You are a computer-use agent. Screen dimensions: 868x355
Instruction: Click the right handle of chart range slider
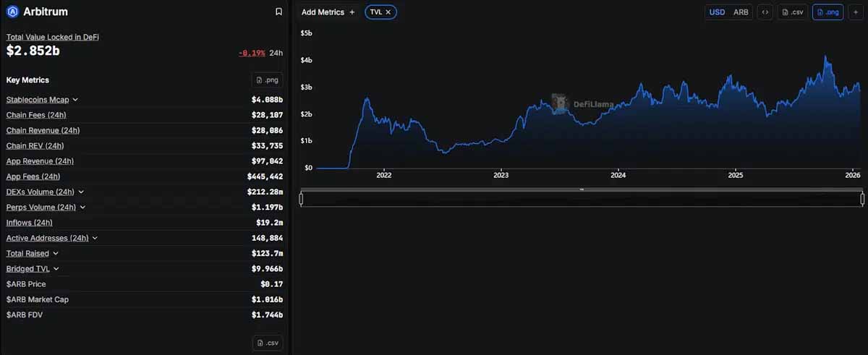point(862,199)
